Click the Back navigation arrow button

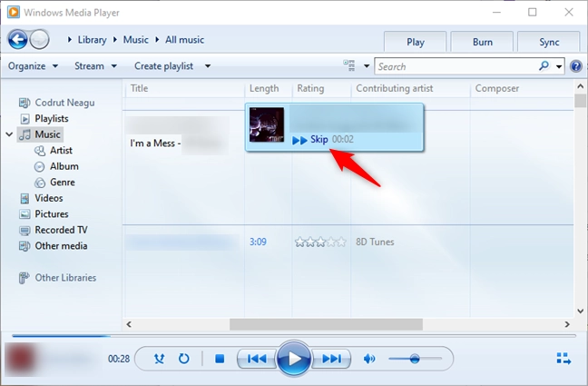point(17,39)
